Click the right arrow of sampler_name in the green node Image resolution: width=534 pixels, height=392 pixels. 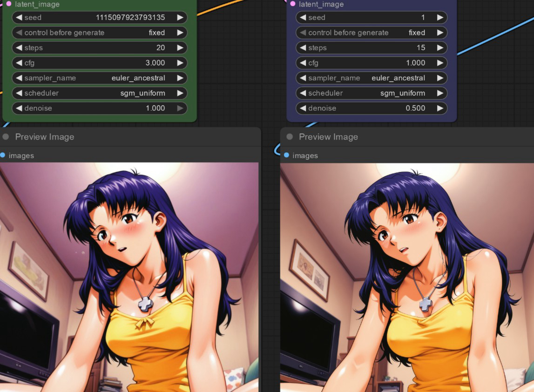[x=180, y=78]
